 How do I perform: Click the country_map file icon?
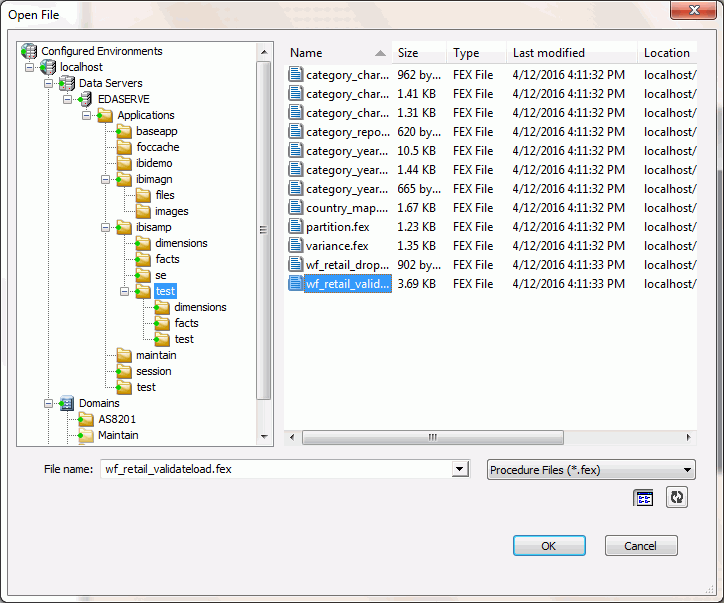[296, 208]
